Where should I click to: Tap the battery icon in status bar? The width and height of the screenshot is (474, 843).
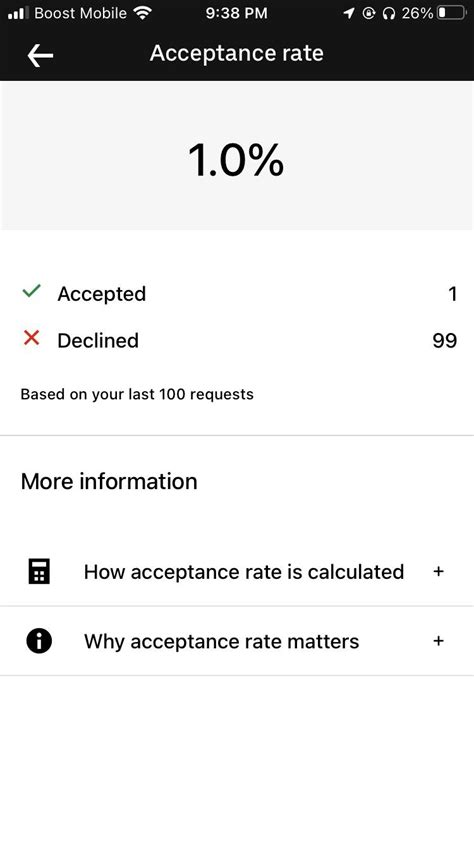[x=451, y=13]
